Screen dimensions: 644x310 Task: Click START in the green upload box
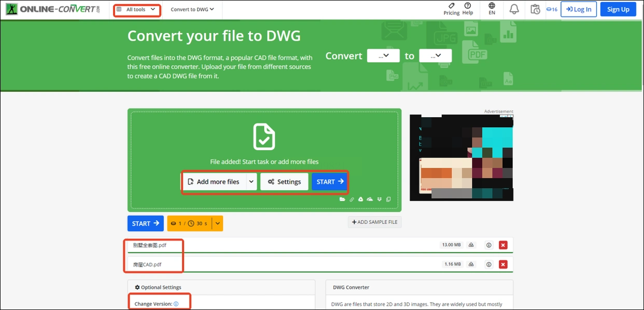(x=330, y=181)
